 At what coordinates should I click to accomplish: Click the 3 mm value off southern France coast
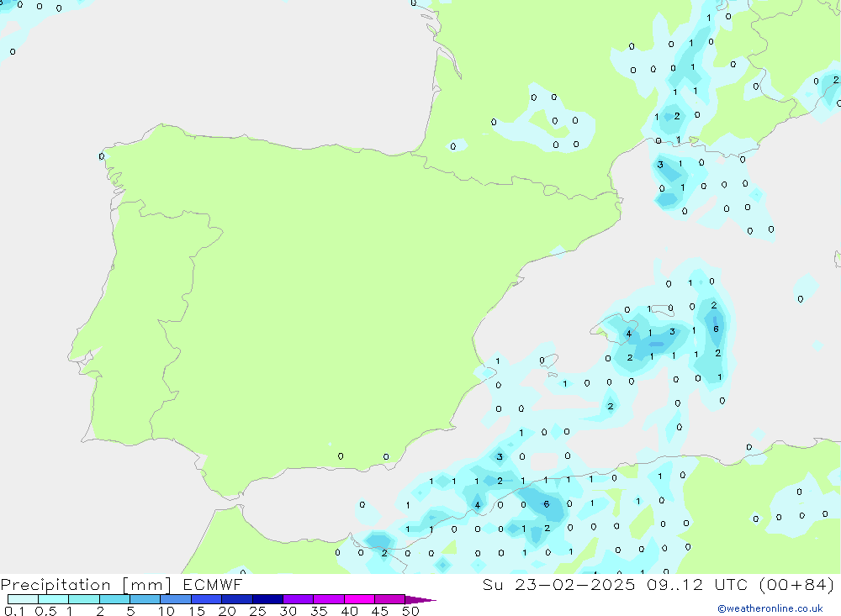[660, 164]
